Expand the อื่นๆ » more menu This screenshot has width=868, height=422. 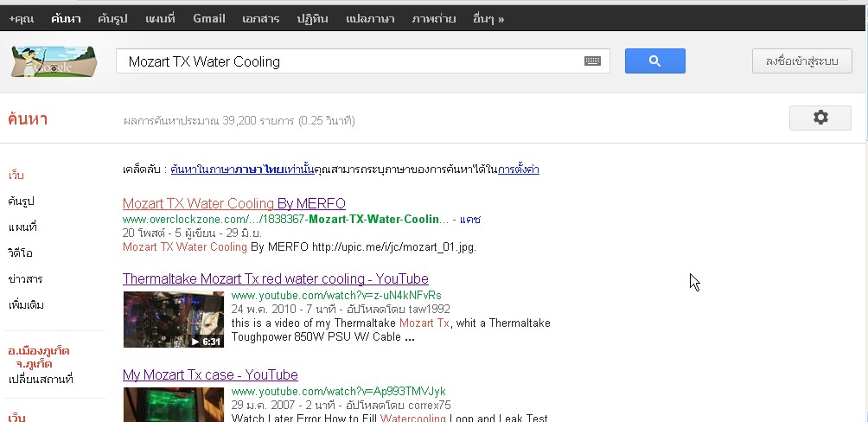(x=488, y=19)
